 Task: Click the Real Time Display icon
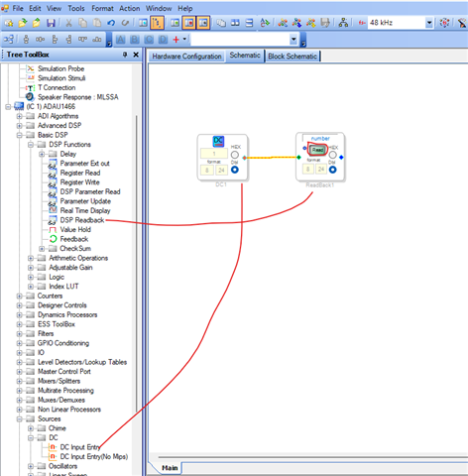pos(53,210)
